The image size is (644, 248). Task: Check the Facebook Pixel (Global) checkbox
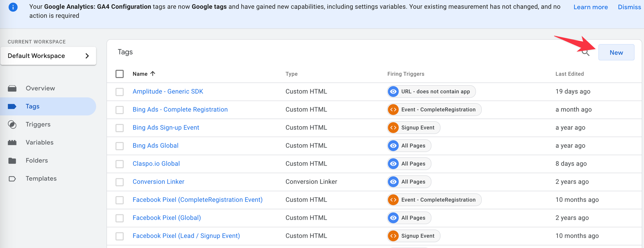(119, 218)
